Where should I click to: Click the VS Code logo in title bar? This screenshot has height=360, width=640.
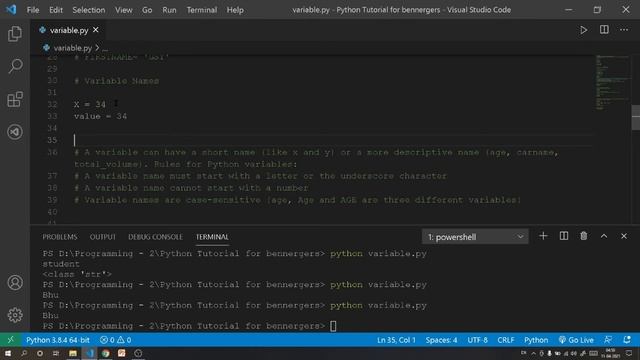pyautogui.click(x=11, y=9)
